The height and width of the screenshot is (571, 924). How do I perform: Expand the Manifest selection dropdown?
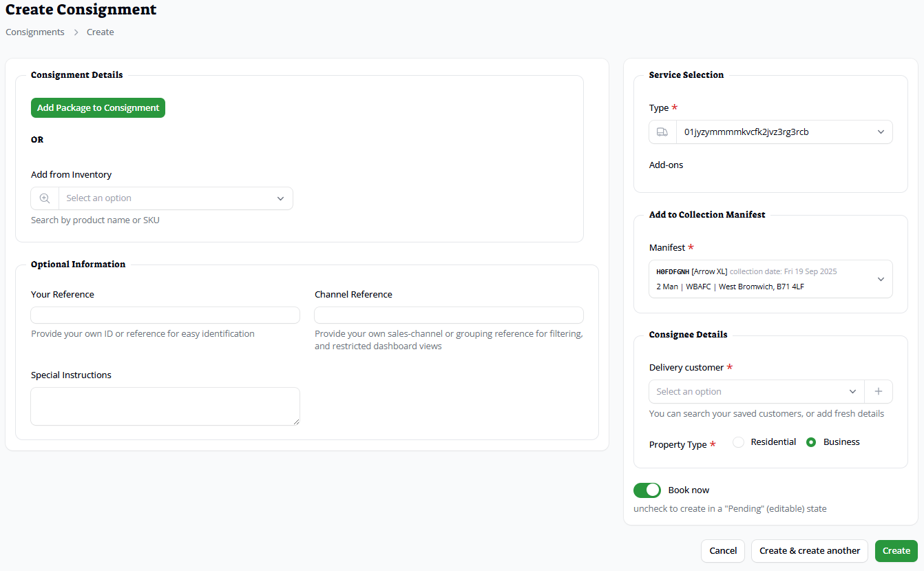click(770, 279)
